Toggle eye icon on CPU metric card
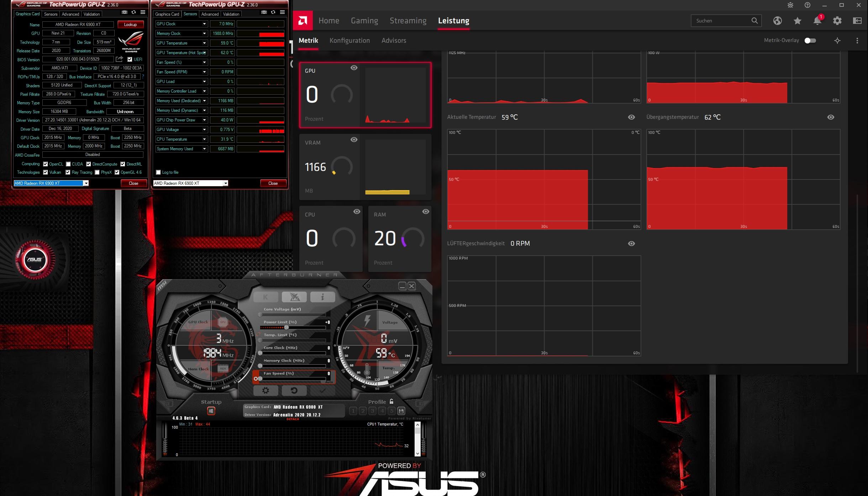The width and height of the screenshot is (868, 496). point(357,212)
